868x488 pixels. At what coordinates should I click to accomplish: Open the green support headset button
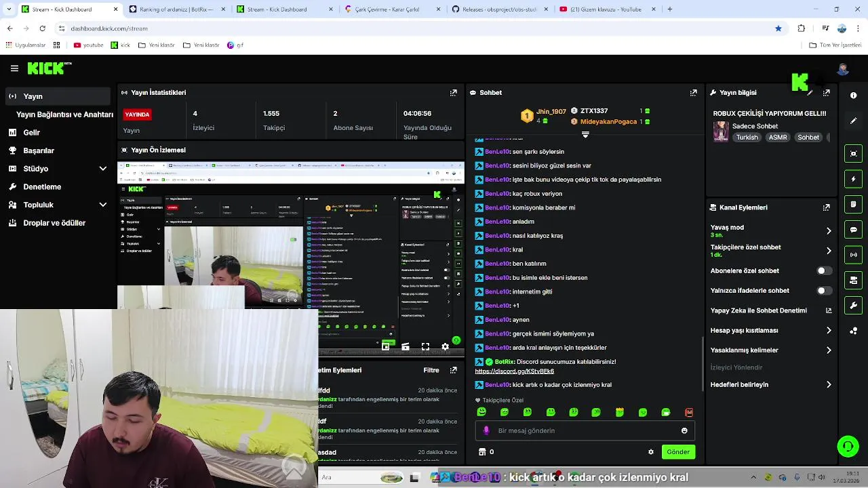(x=848, y=446)
